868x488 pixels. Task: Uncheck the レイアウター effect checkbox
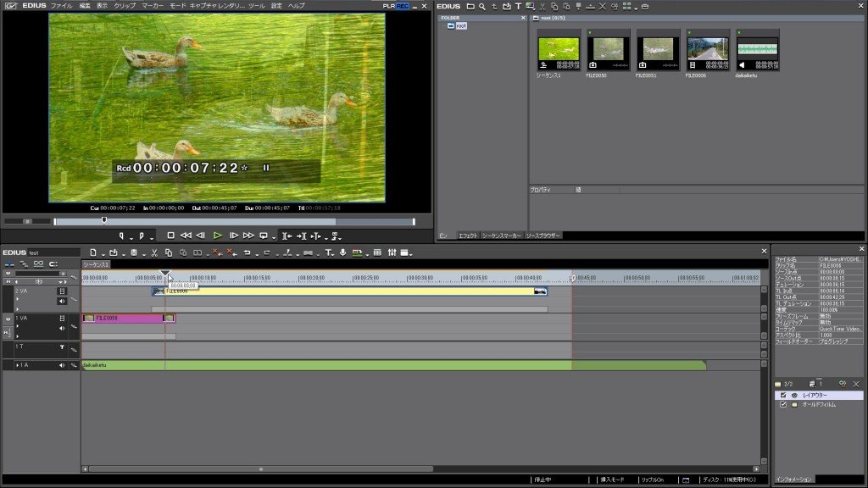point(782,395)
